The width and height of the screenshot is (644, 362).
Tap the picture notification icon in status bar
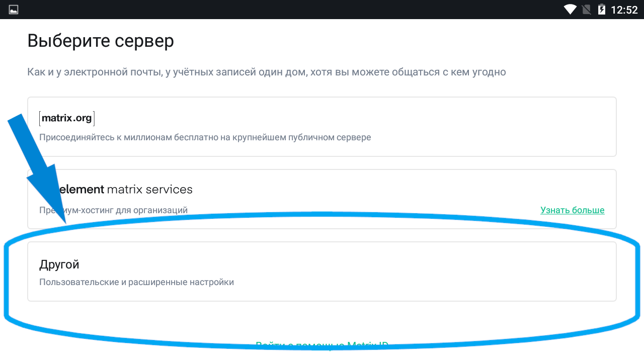click(14, 10)
